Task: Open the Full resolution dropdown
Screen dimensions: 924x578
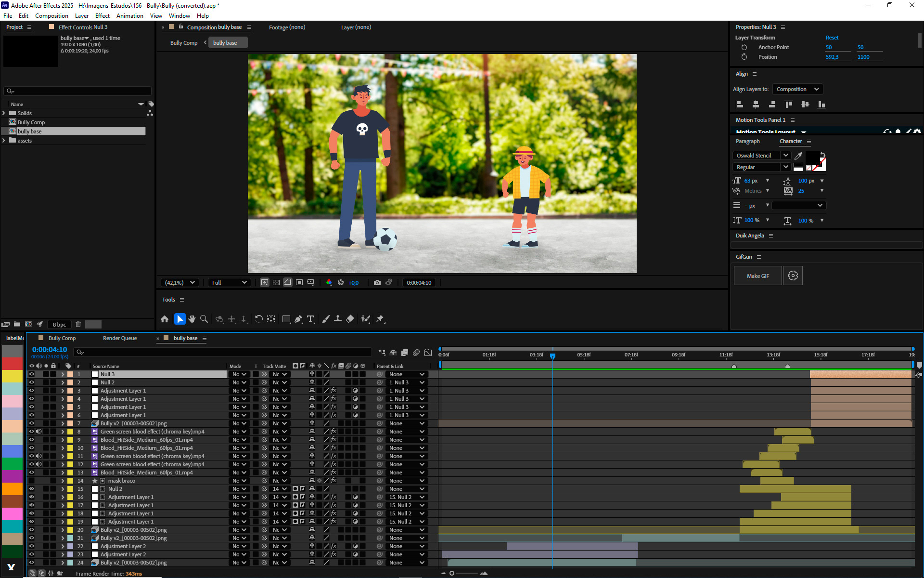Action: coord(229,283)
